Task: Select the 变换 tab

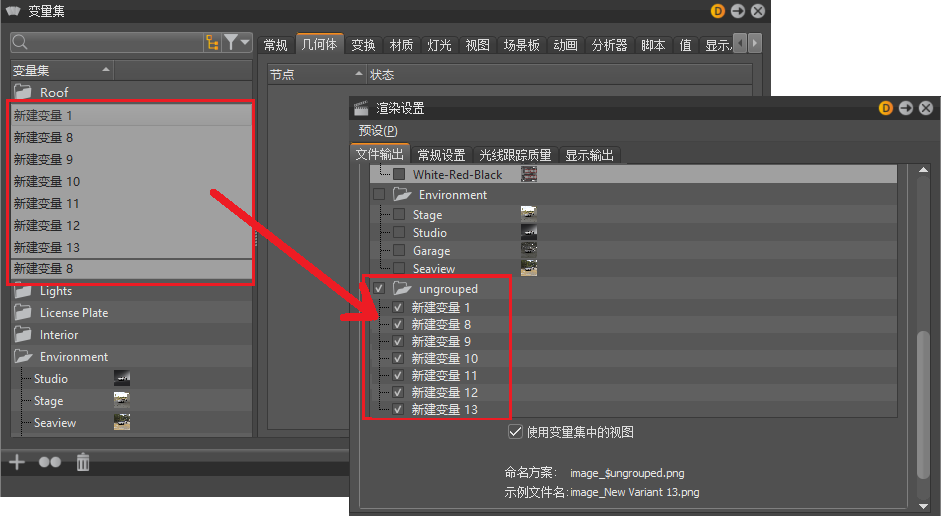Action: (363, 45)
